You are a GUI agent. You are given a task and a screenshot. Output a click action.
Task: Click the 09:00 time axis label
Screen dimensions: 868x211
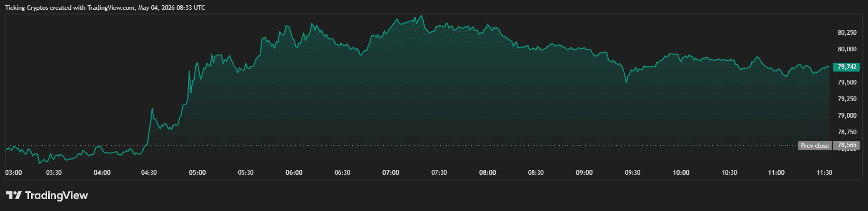(584, 173)
